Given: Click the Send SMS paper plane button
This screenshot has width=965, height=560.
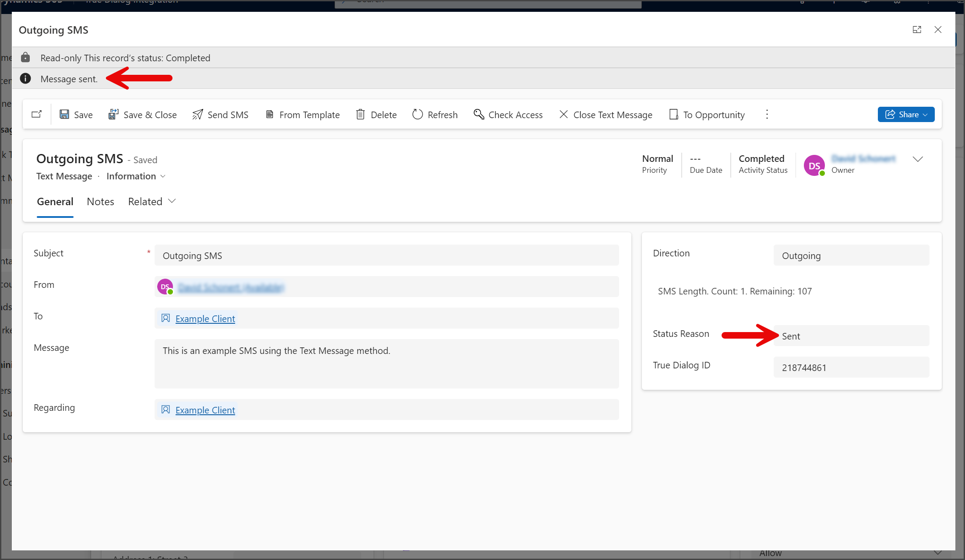Looking at the screenshot, I should coord(220,115).
